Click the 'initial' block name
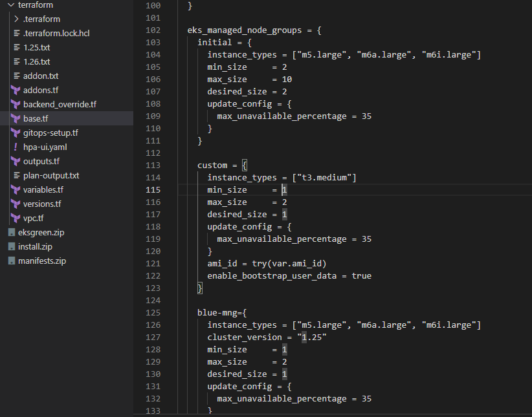The image size is (532, 417). coord(214,43)
